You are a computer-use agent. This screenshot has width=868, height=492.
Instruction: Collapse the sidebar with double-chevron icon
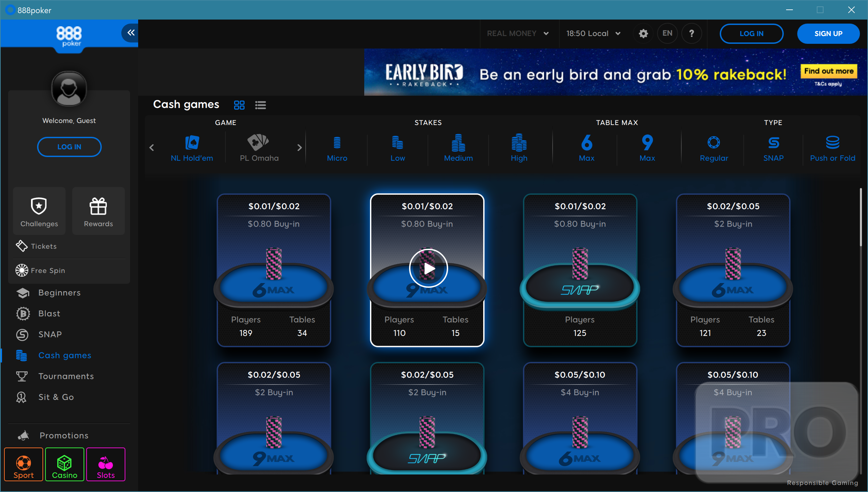[x=130, y=33]
